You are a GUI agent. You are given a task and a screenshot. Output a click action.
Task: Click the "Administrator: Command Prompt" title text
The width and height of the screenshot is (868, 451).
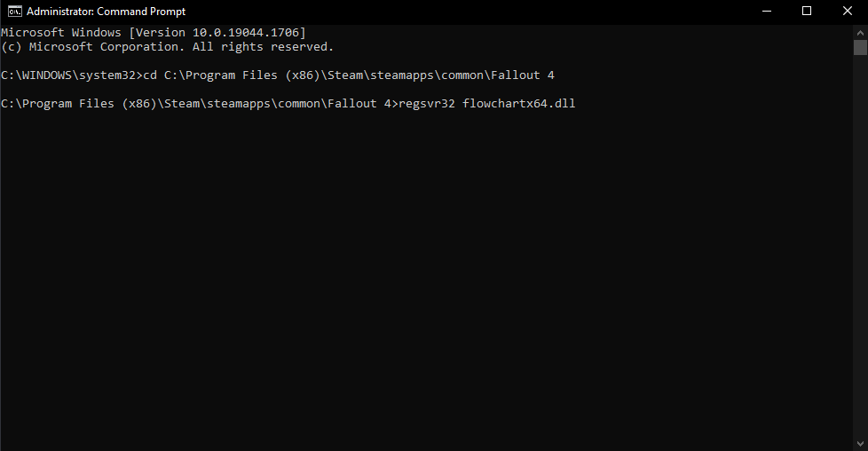[105, 12]
